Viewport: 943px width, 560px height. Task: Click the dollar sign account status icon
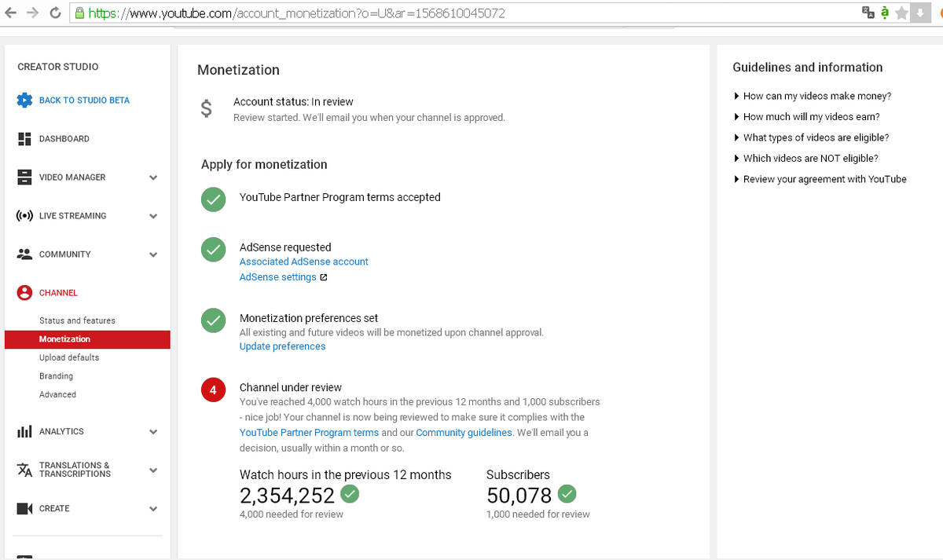pyautogui.click(x=206, y=108)
